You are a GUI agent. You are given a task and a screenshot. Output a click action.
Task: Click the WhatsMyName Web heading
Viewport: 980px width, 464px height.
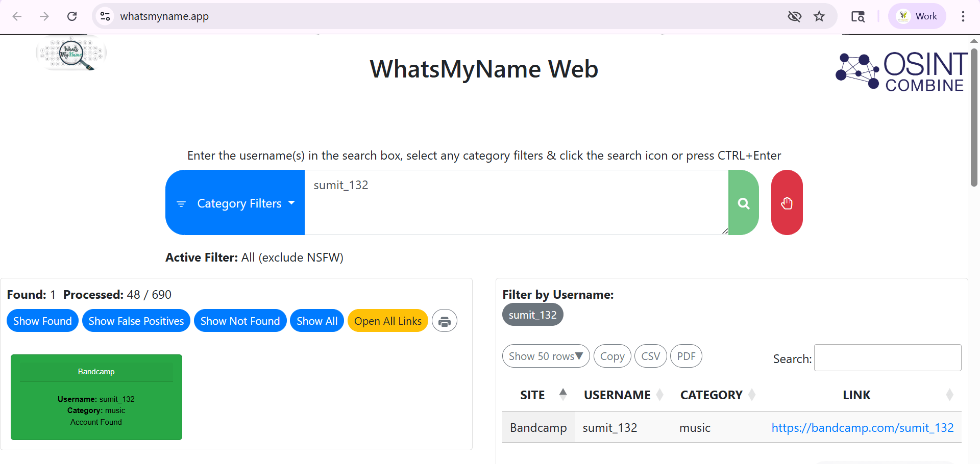click(x=484, y=69)
